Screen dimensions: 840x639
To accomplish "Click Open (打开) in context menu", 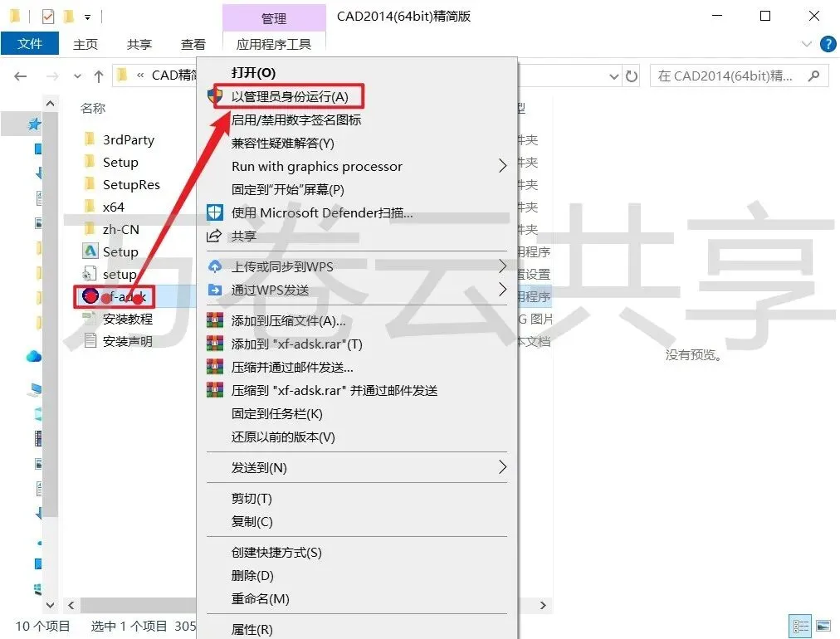I will [253, 73].
